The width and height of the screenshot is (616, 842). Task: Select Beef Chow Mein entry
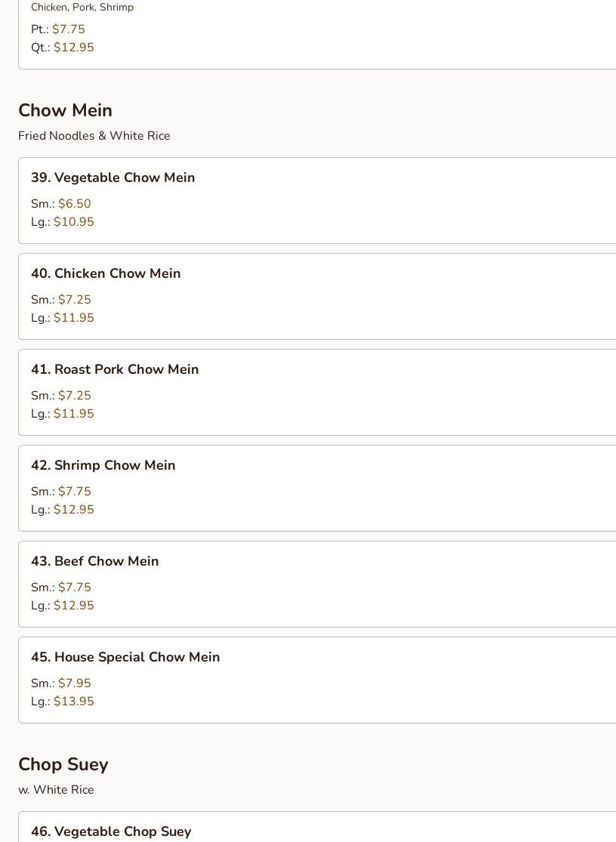[94, 561]
